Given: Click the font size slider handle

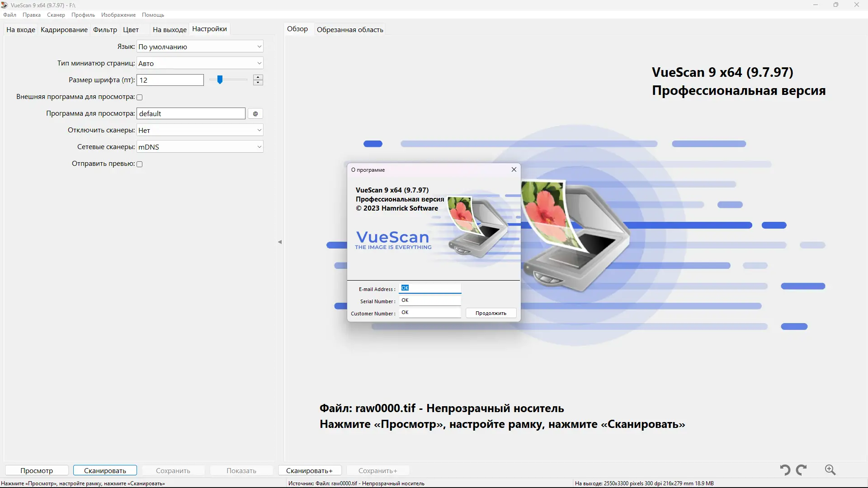Looking at the screenshot, I should coord(220,80).
